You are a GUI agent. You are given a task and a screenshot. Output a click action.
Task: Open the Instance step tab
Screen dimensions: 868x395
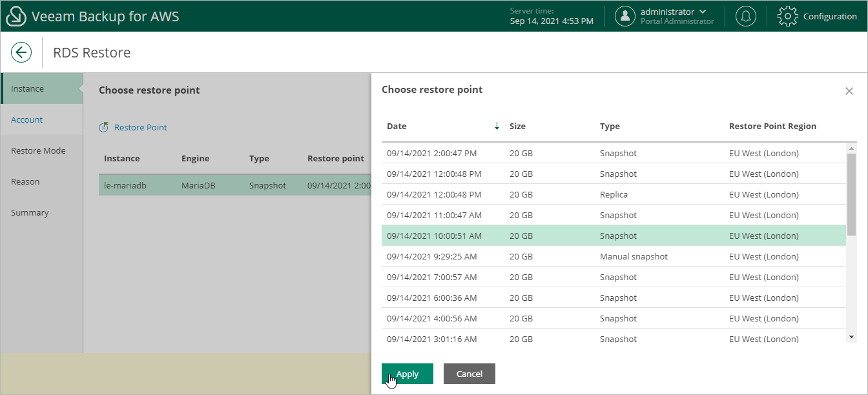coord(42,89)
